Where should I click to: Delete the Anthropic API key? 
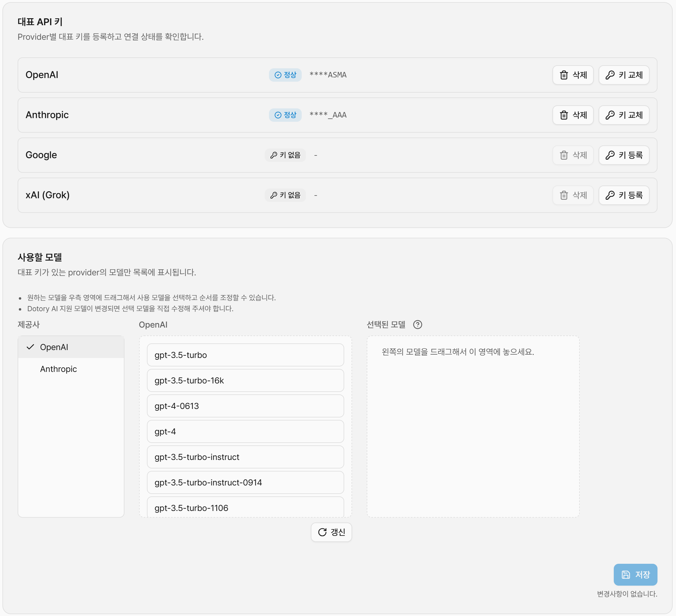(x=573, y=115)
